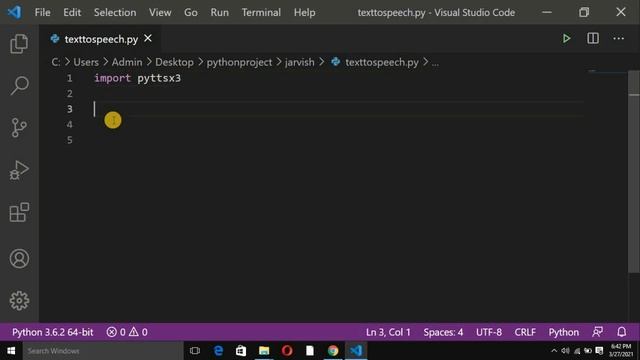Click the feedback icon in status bar
This screenshot has height=360, width=640.
point(598,332)
